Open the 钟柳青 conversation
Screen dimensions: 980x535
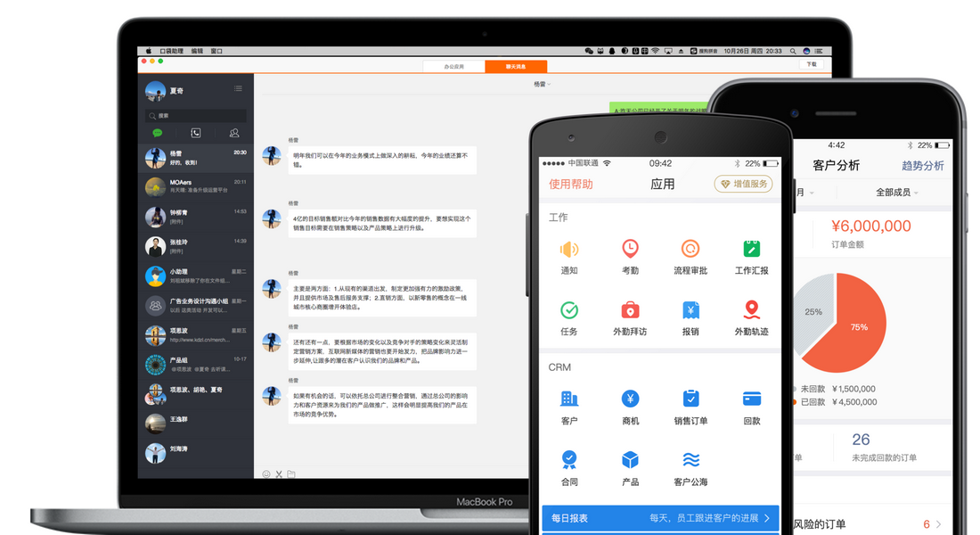196,217
